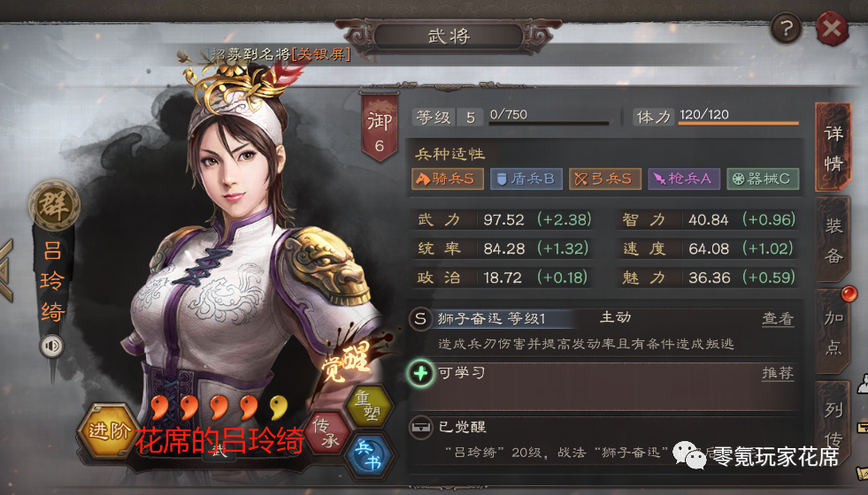
Task: Play the general's voice speaker icon
Action: (51, 346)
